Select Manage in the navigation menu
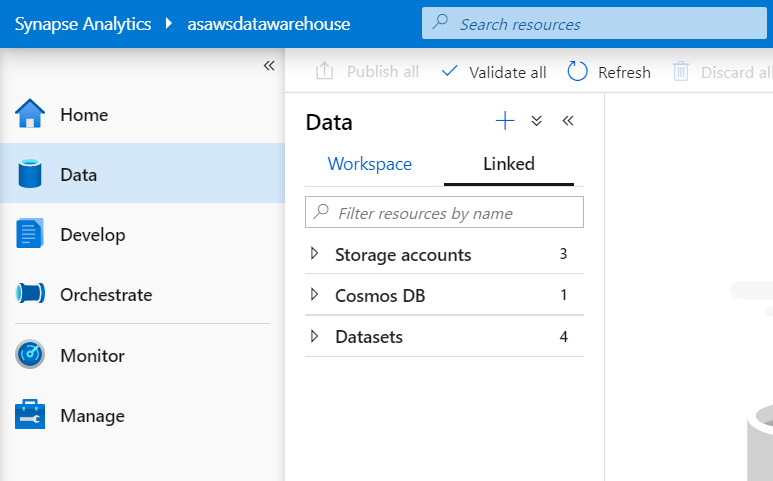Screen dimensions: 773x481 (92, 416)
